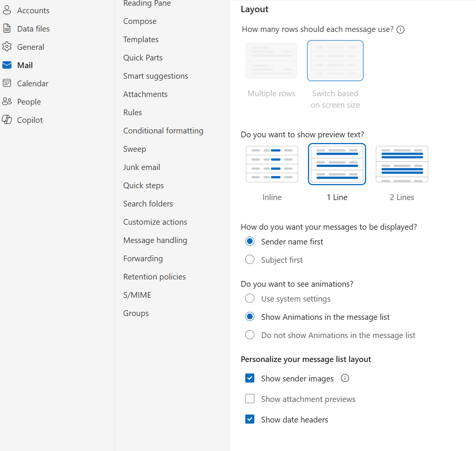The width and height of the screenshot is (476, 451).
Task: Select the Subject first radio button
Action: 250,259
